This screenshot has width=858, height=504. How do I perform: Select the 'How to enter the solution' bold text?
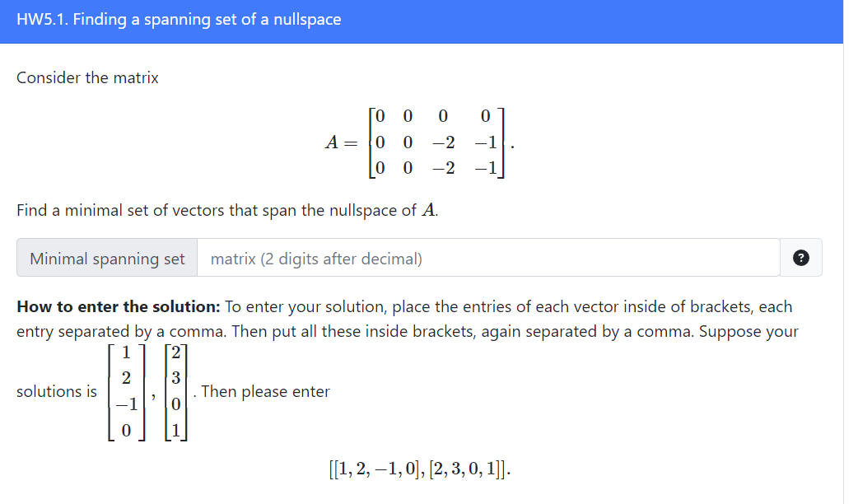(115, 306)
